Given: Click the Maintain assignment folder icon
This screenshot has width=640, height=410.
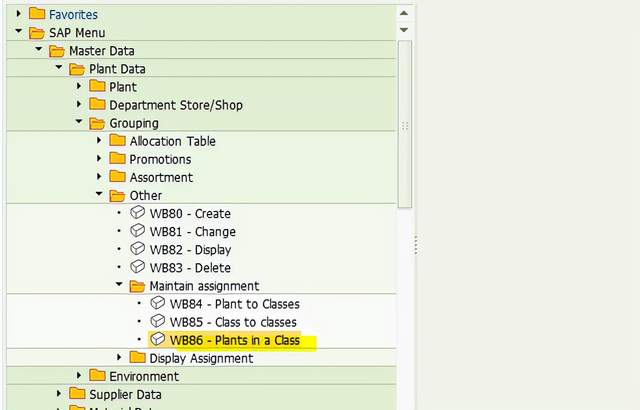Looking at the screenshot, I should 137,286.
